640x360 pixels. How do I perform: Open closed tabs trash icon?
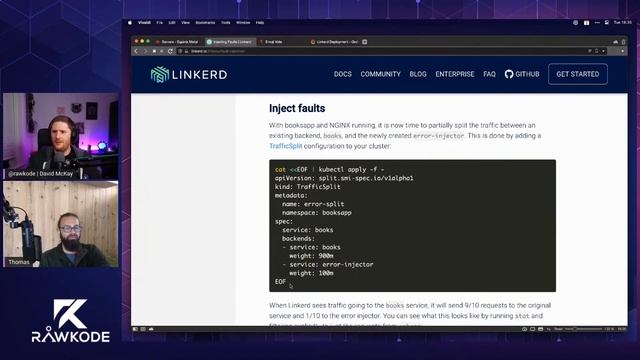pyautogui.click(x=623, y=42)
